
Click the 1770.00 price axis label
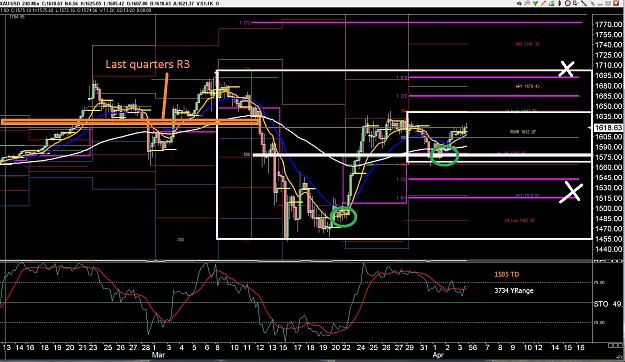point(609,24)
